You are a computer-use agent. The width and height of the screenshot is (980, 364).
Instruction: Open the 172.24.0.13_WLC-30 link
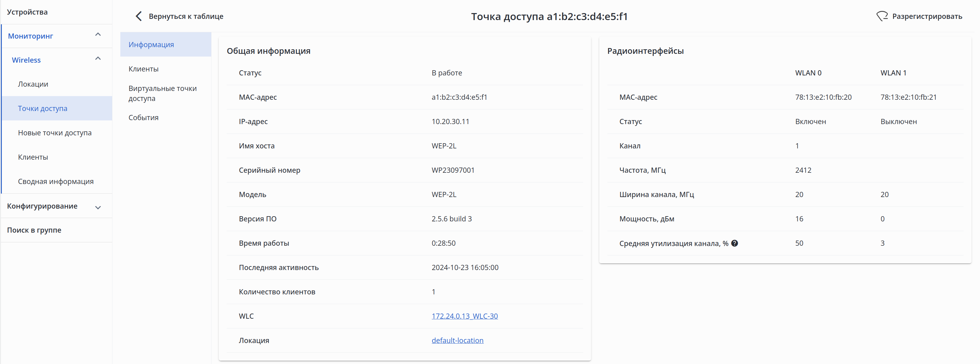click(464, 316)
